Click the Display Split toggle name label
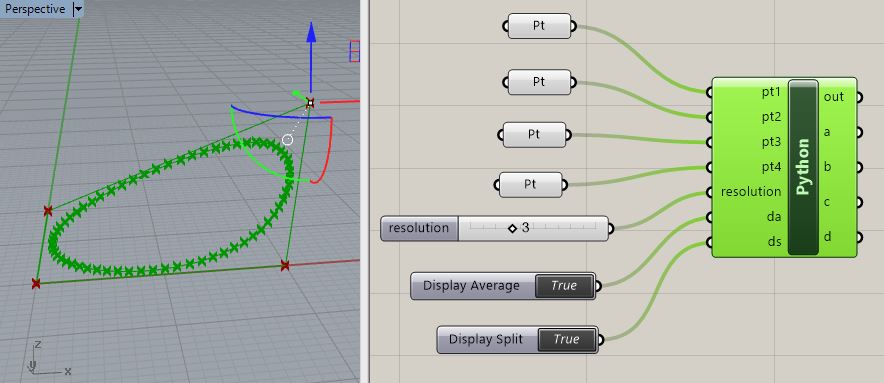Screen dimensions: 884x383 (x=485, y=340)
